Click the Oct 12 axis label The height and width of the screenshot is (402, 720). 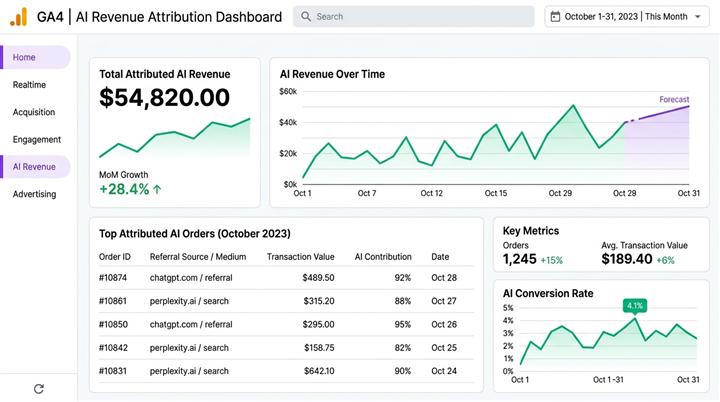coord(432,193)
